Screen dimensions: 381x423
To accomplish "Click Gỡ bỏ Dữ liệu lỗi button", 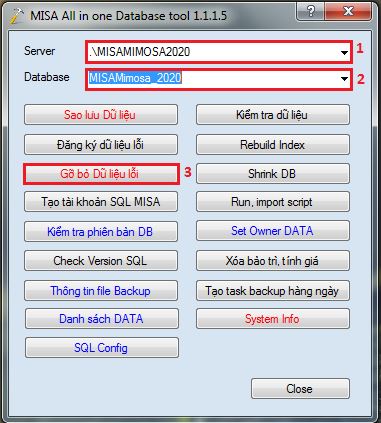I will coord(101,173).
